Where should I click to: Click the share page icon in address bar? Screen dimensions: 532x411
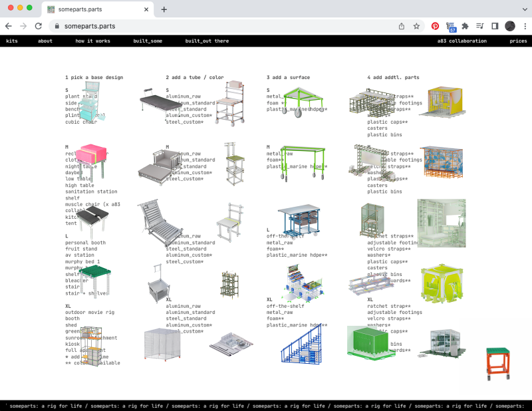pyautogui.click(x=402, y=26)
